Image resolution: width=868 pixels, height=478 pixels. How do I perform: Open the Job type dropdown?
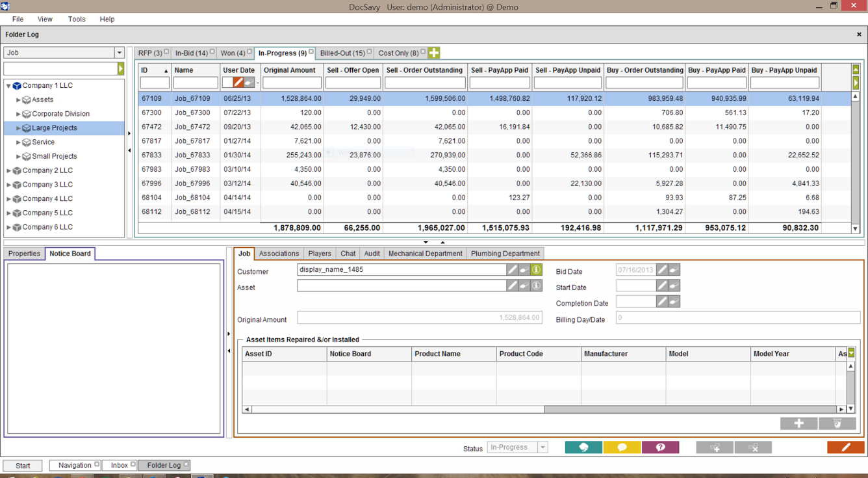(x=119, y=53)
